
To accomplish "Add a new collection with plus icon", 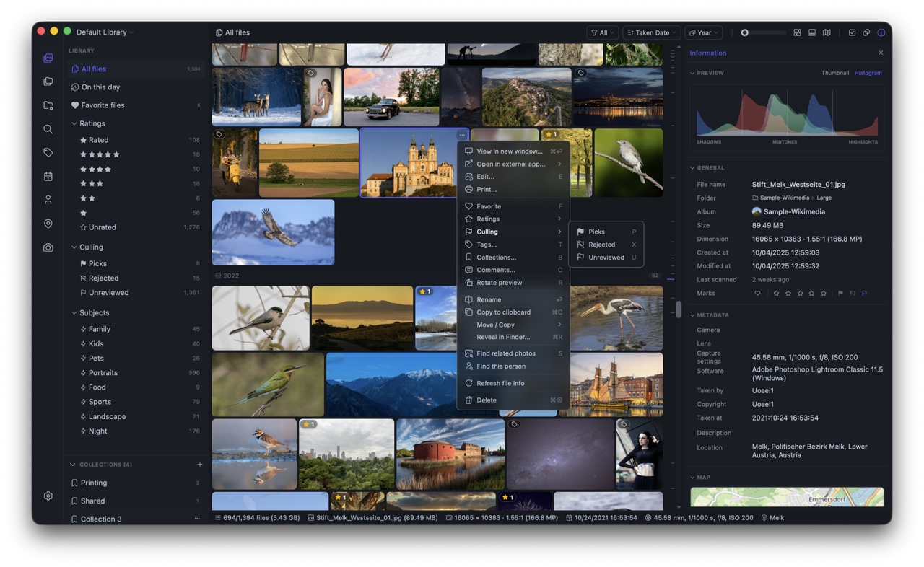I will [x=200, y=465].
